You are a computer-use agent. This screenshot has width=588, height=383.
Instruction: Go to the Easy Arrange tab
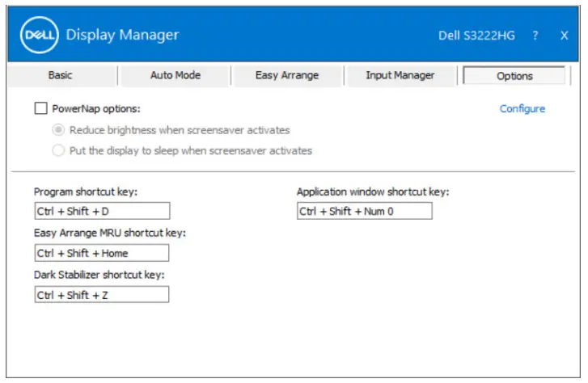pyautogui.click(x=287, y=75)
